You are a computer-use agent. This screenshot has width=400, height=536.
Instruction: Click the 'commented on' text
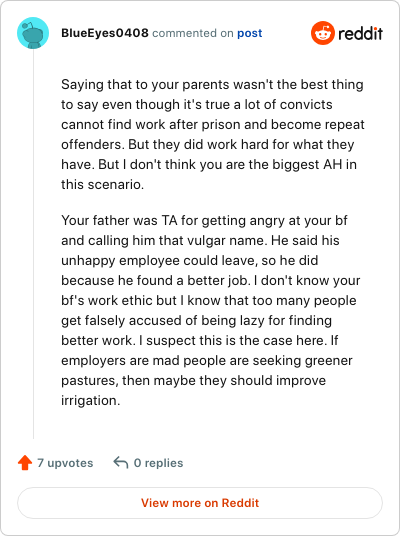pos(192,33)
